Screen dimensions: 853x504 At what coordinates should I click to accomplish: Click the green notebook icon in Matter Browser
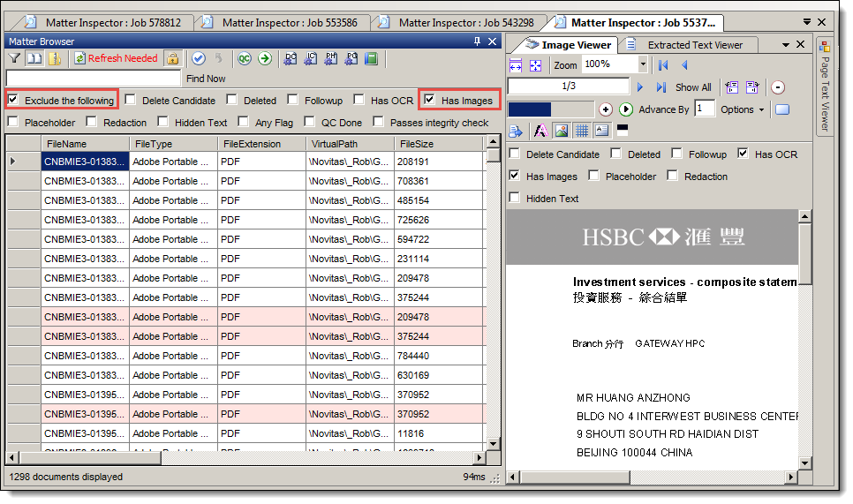372,58
